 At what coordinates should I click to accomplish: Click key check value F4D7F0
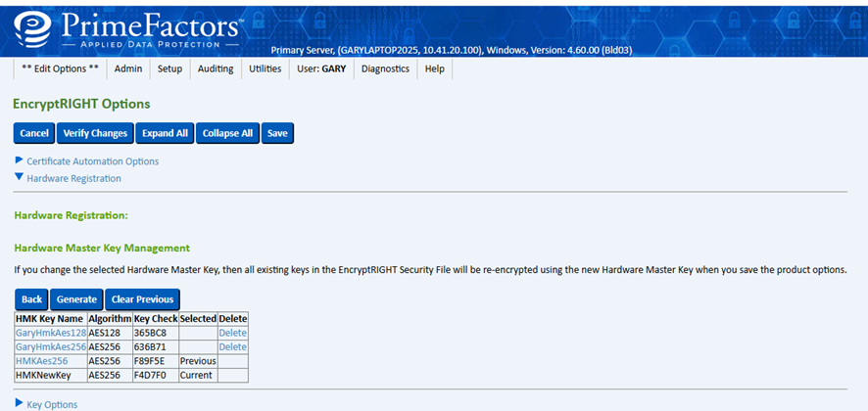(156, 375)
